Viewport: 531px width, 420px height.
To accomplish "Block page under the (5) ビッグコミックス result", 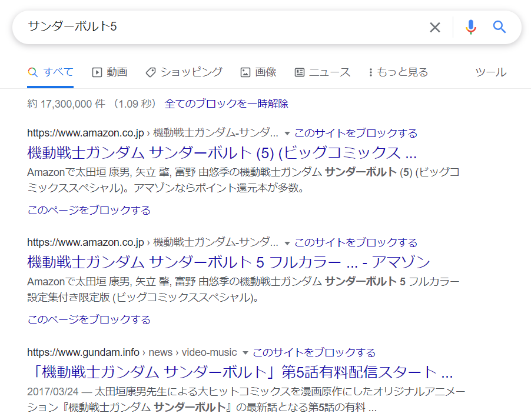I will point(89,210).
